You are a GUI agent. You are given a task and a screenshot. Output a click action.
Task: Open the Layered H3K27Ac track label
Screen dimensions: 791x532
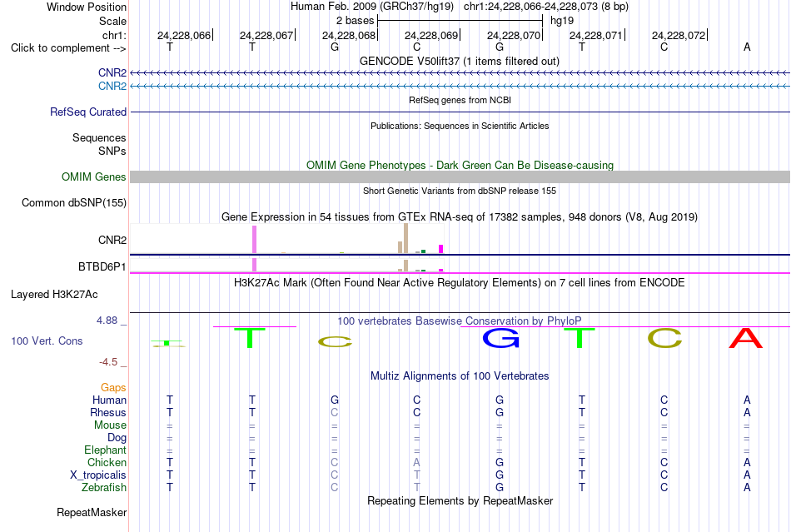(x=54, y=295)
